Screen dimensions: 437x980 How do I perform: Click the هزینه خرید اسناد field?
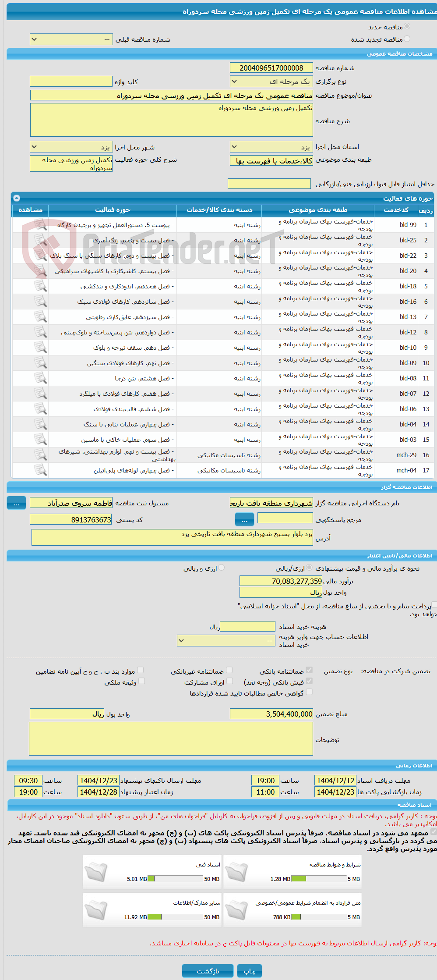[x=248, y=627]
